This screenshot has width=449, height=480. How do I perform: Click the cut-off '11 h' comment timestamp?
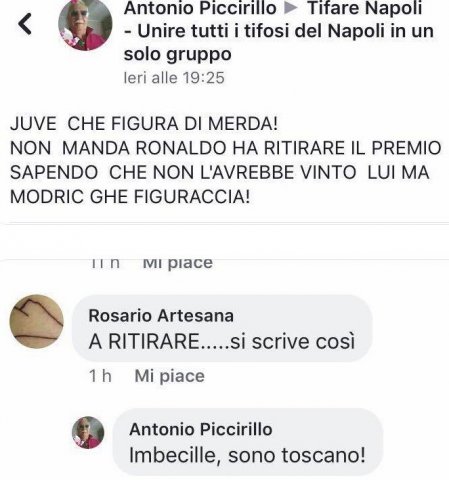click(105, 263)
